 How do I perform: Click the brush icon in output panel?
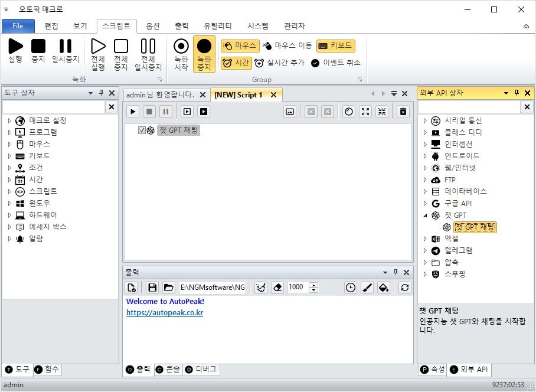pyautogui.click(x=367, y=288)
